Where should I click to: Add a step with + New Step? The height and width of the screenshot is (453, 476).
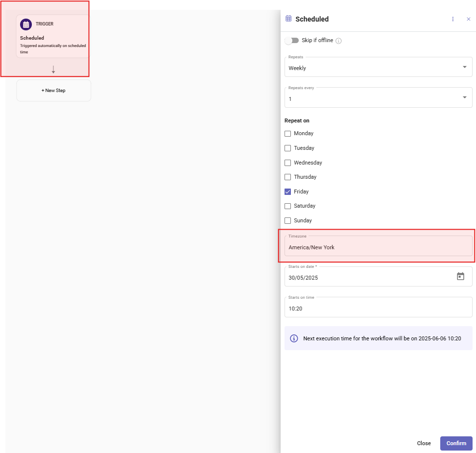pos(53,91)
